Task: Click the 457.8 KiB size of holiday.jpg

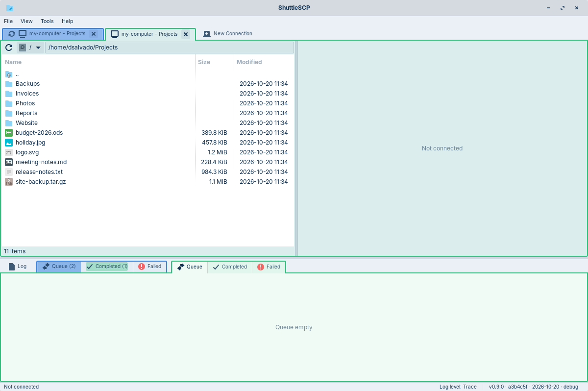Action: (215, 143)
